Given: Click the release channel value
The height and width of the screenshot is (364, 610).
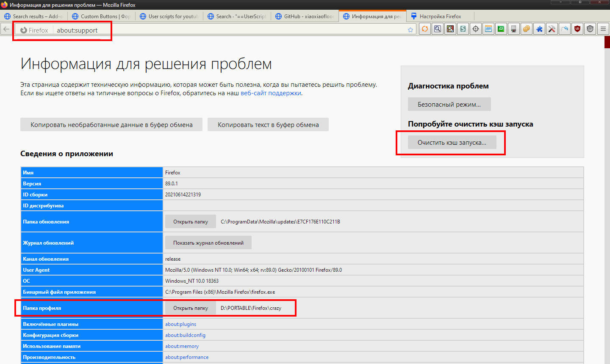Looking at the screenshot, I should pyautogui.click(x=173, y=259).
